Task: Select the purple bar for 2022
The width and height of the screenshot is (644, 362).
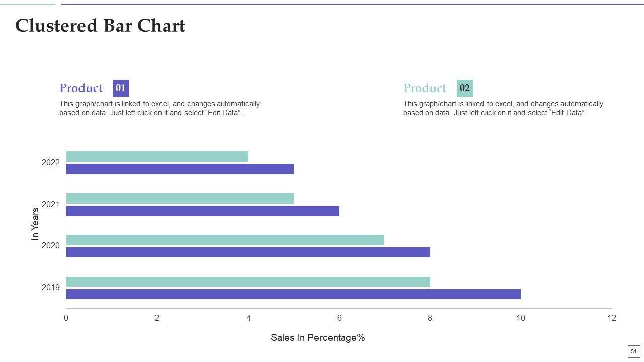Action: (180, 169)
